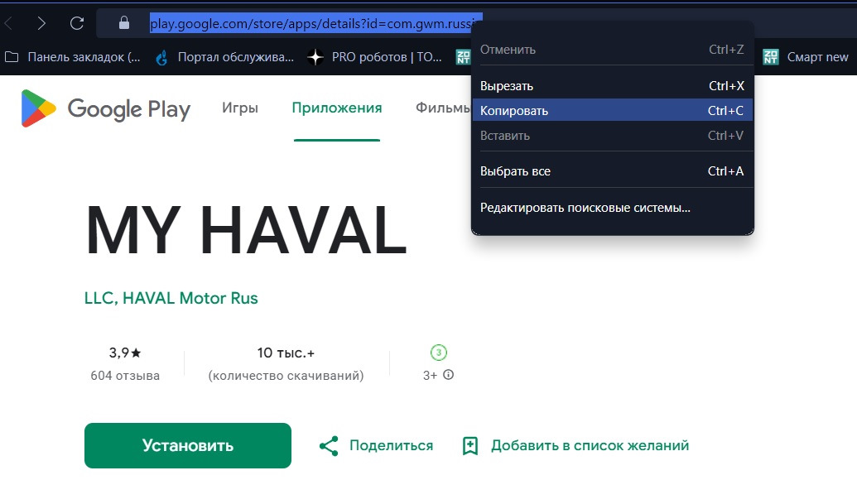
Task: Click the 604 отзыва review count
Action: [125, 376]
